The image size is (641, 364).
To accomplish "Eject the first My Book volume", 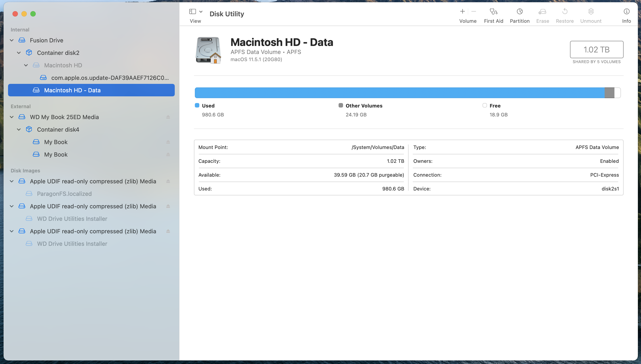I will (168, 142).
